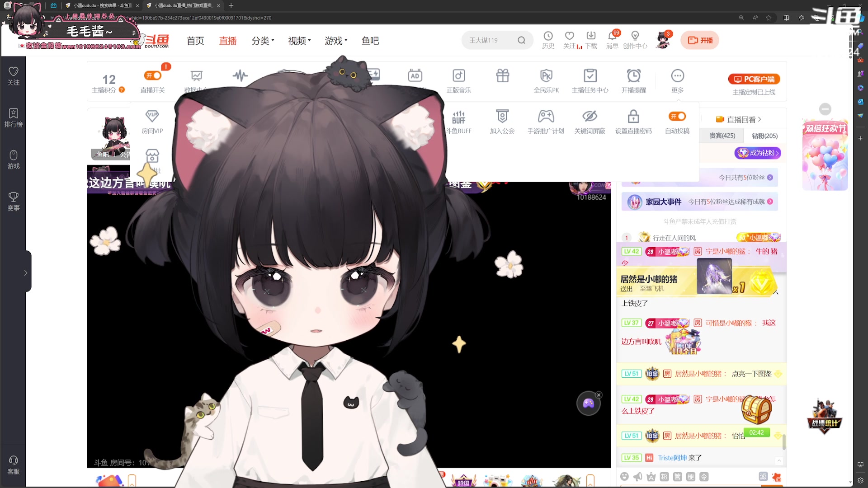Screen dimensions: 868x488
Task: Expand the 分类 category dropdown
Action: click(x=263, y=41)
